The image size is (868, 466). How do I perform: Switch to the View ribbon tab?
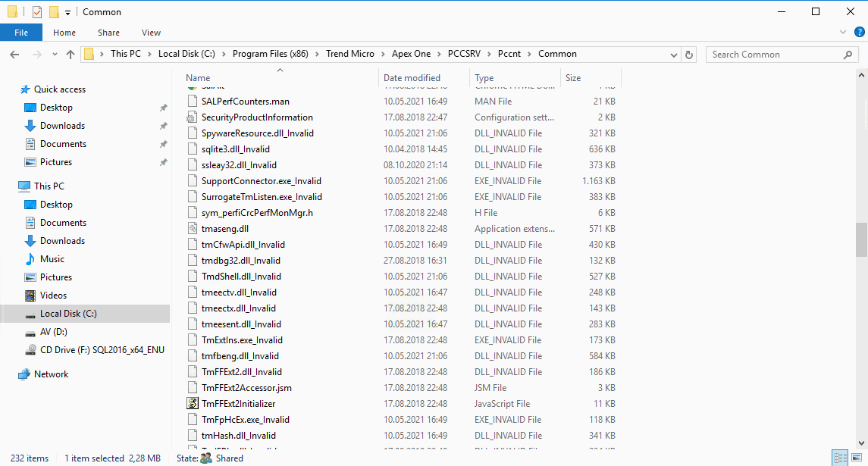(x=151, y=33)
